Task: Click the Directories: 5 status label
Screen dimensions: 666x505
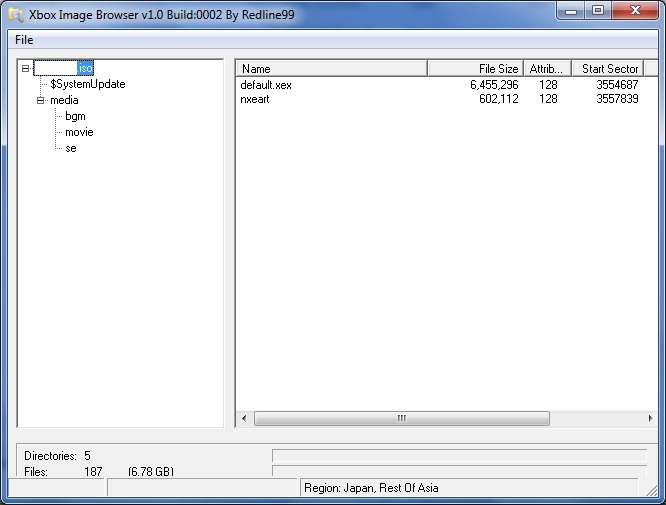Action: (57, 456)
